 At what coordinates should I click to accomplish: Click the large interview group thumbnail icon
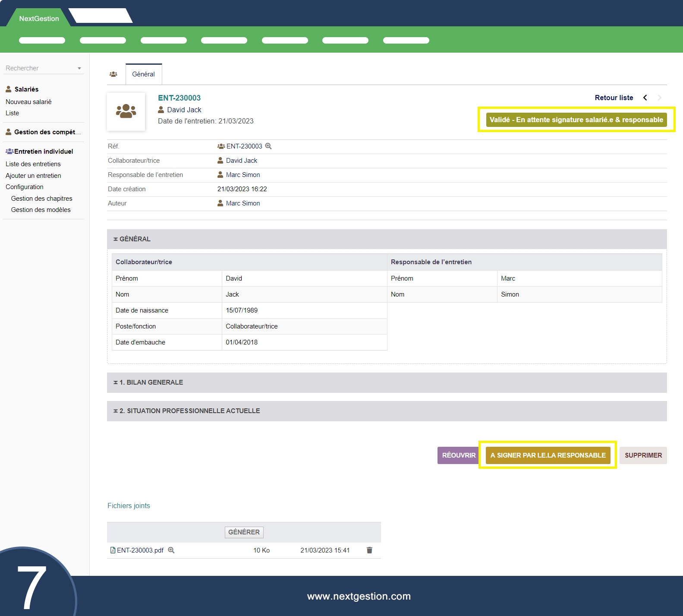pos(126,111)
